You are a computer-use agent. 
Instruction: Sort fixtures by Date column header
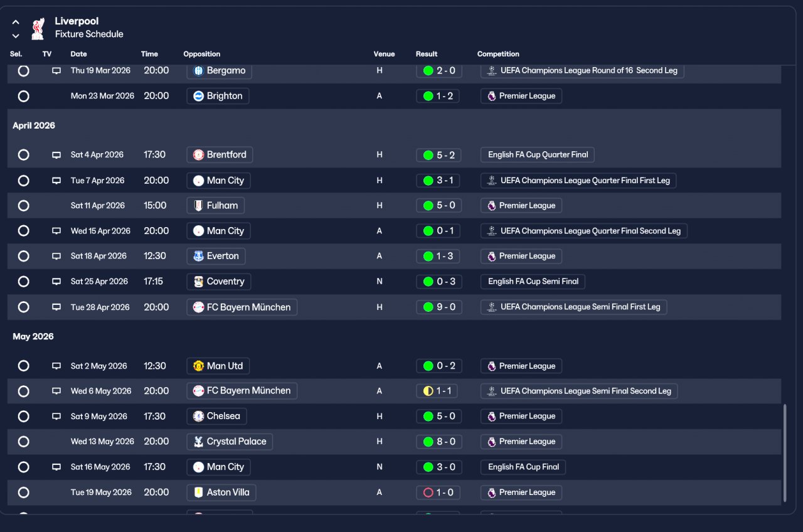[x=78, y=54]
